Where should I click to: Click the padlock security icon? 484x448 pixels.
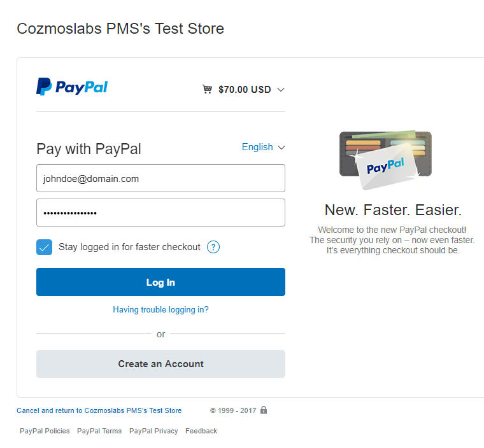(263, 410)
